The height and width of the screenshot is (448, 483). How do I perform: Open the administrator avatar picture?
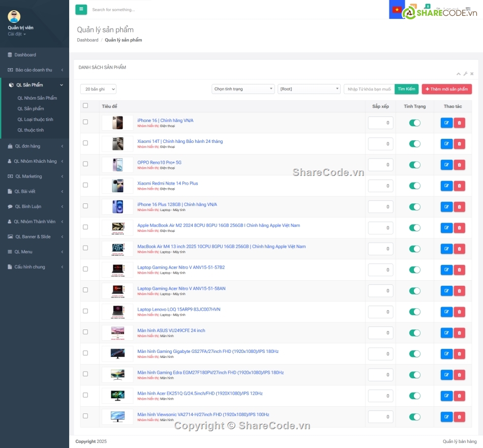click(x=14, y=16)
